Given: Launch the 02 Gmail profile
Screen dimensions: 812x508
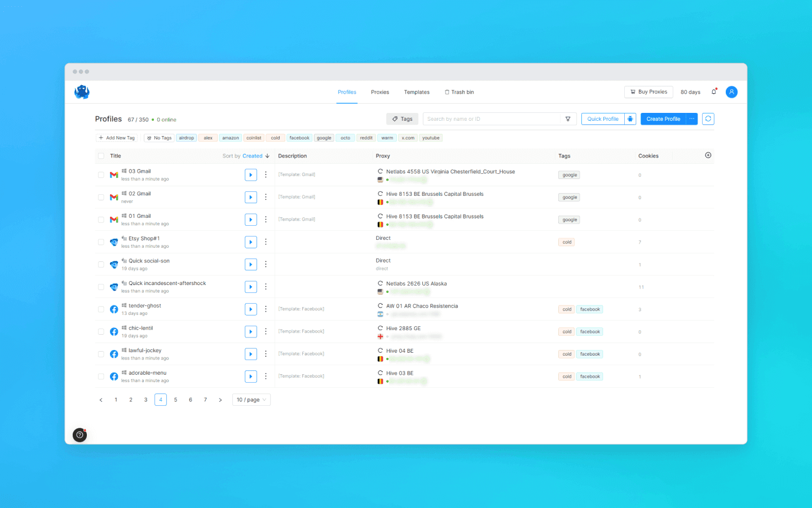Looking at the screenshot, I should coord(251,197).
